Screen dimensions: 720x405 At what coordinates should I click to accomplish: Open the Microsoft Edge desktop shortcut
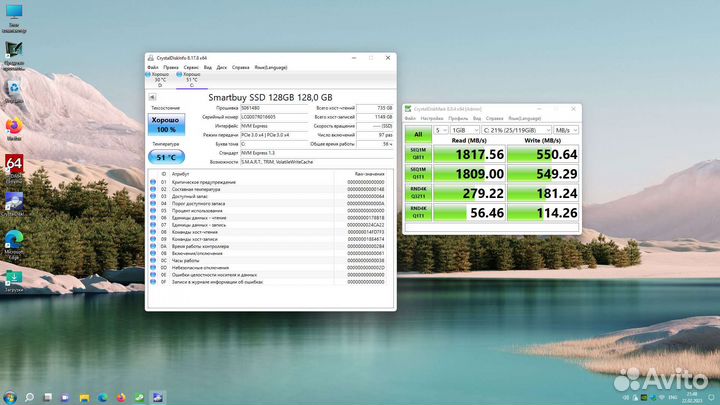(14, 244)
